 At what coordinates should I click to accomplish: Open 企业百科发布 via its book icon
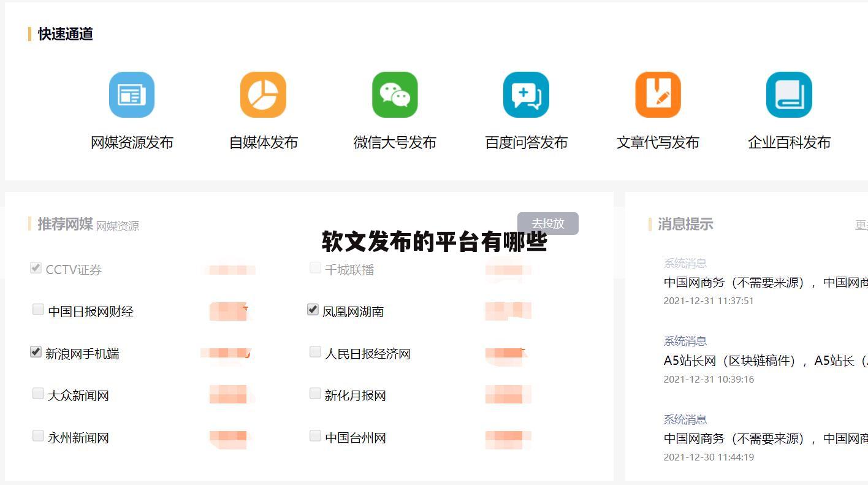789,94
